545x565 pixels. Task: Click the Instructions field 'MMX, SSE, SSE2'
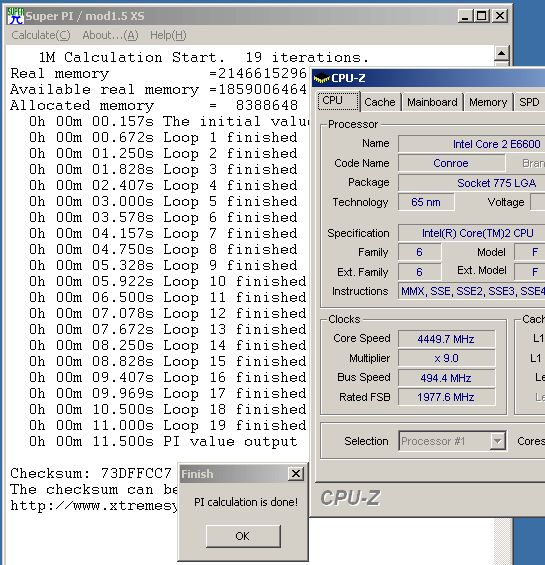point(471,291)
